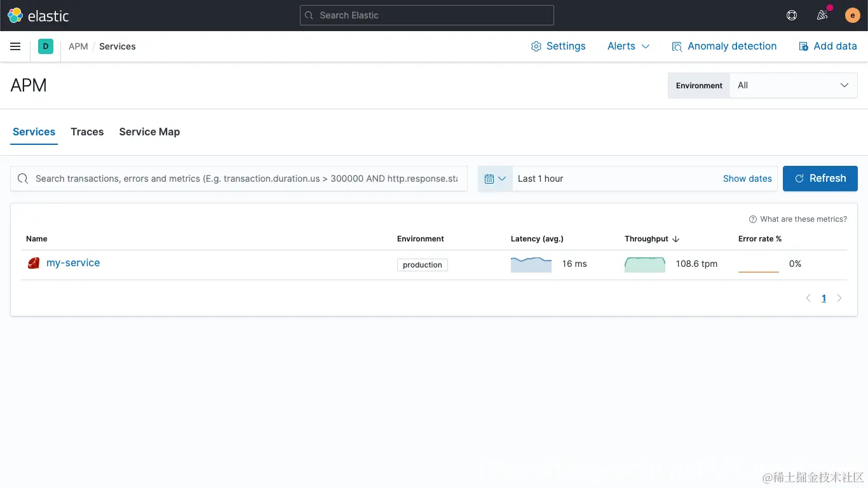Switch to the Service Map tab
Screen dimensions: 868x488
[149, 132]
